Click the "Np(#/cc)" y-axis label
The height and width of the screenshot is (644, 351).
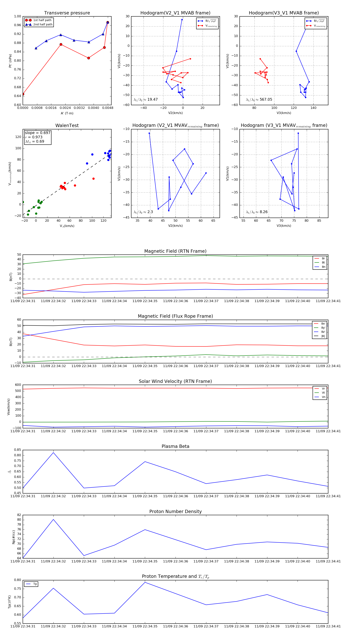14,537
